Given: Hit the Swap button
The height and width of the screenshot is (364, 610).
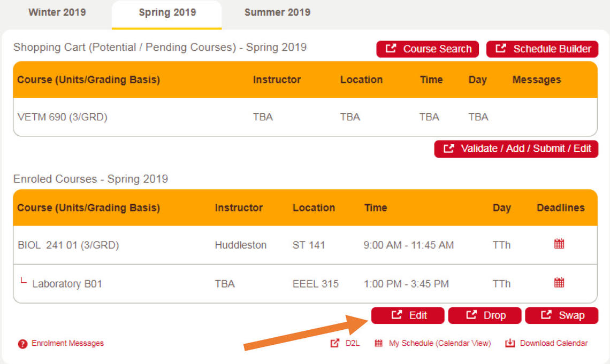Looking at the screenshot, I should [562, 315].
